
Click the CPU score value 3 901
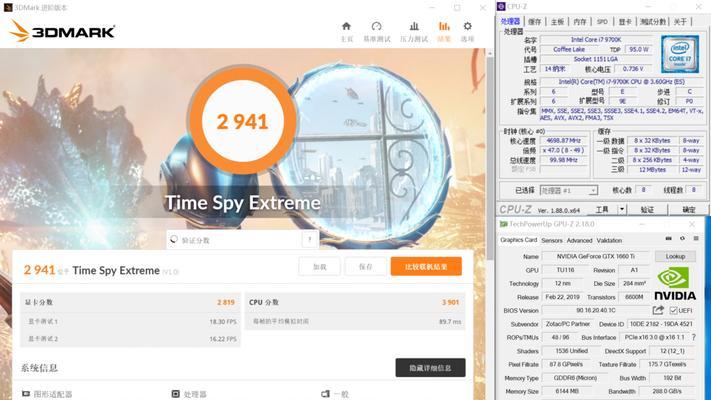click(451, 302)
